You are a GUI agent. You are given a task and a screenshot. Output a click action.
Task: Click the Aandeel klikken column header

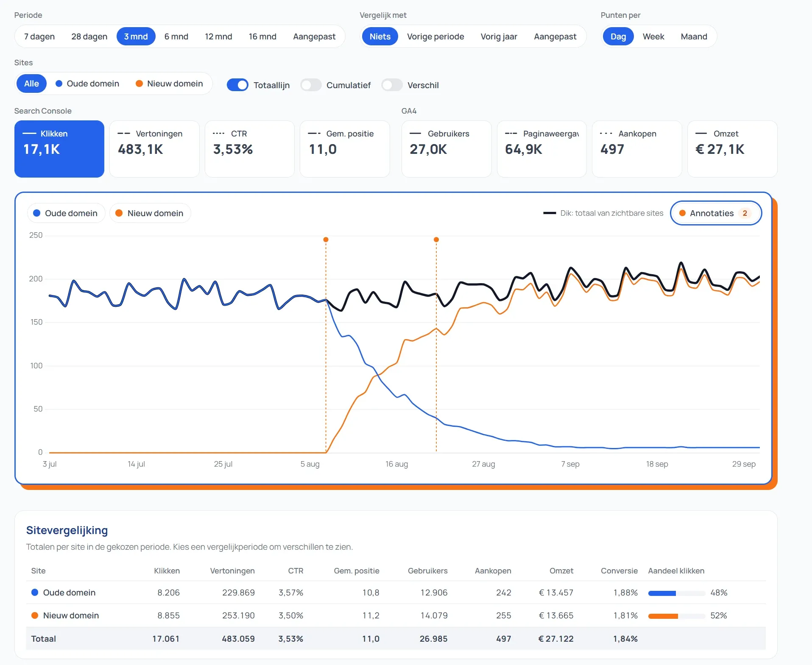click(x=676, y=571)
